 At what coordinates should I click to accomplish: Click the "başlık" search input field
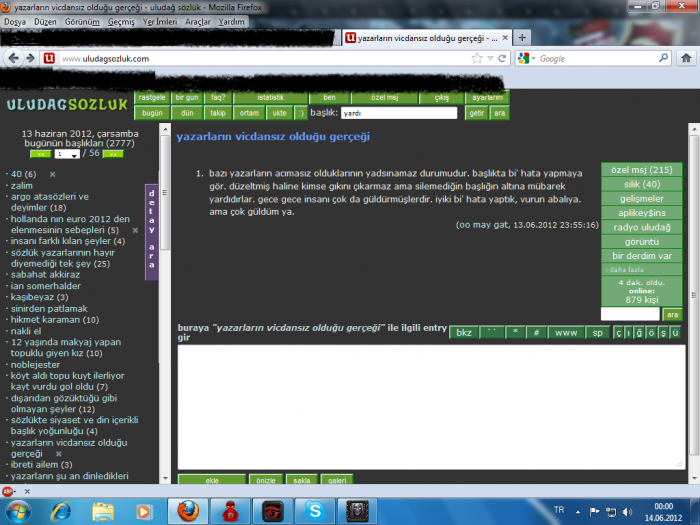398,113
